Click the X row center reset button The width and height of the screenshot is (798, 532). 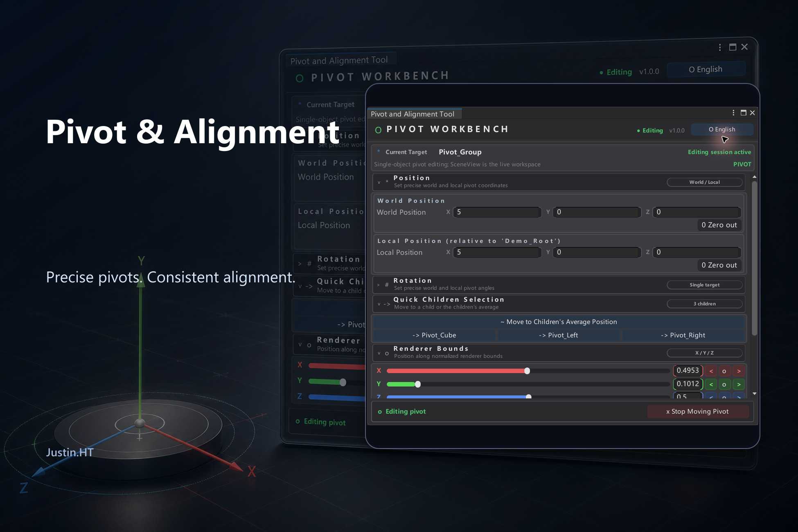(x=724, y=371)
